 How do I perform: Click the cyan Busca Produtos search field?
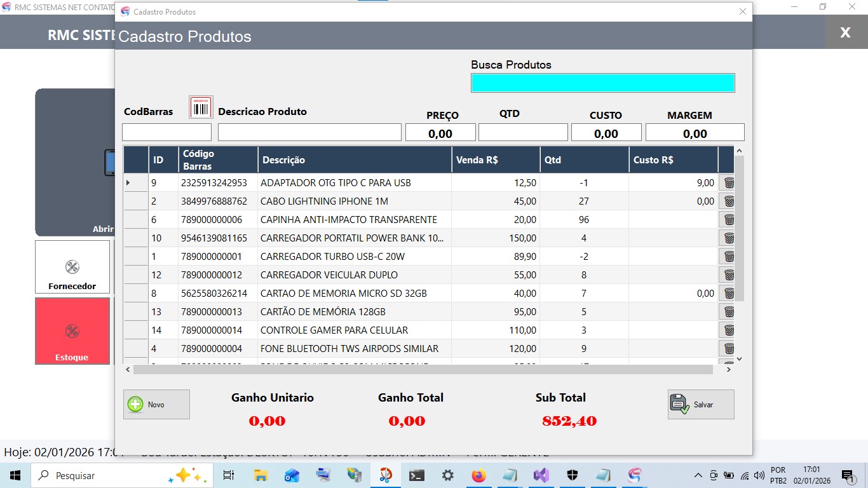click(602, 83)
